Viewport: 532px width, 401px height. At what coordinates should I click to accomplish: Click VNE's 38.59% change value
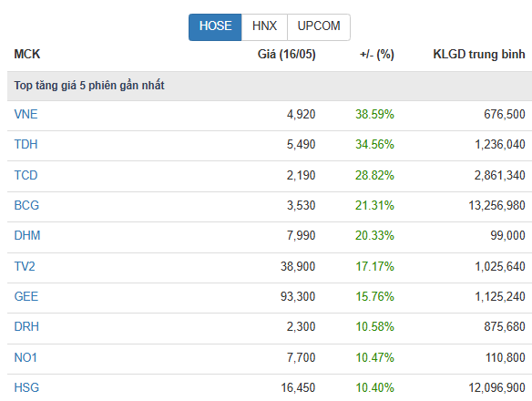click(374, 115)
